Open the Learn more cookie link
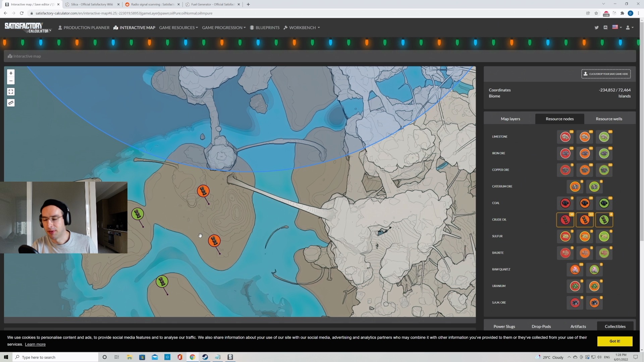 [x=35, y=344]
